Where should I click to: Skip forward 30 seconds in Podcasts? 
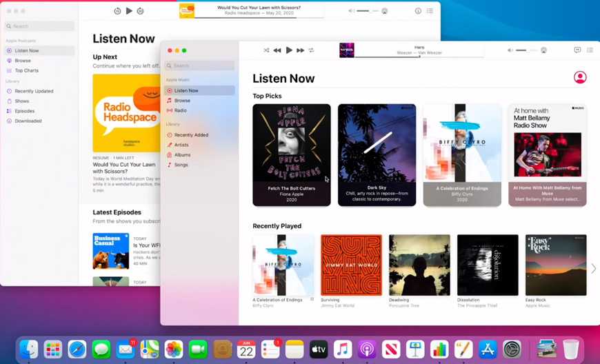click(x=141, y=11)
